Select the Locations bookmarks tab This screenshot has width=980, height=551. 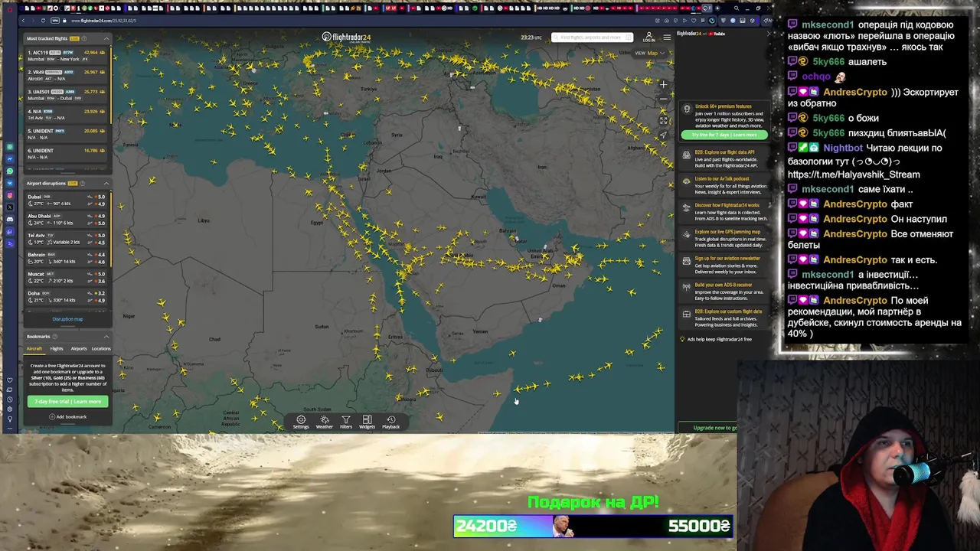pyautogui.click(x=101, y=349)
